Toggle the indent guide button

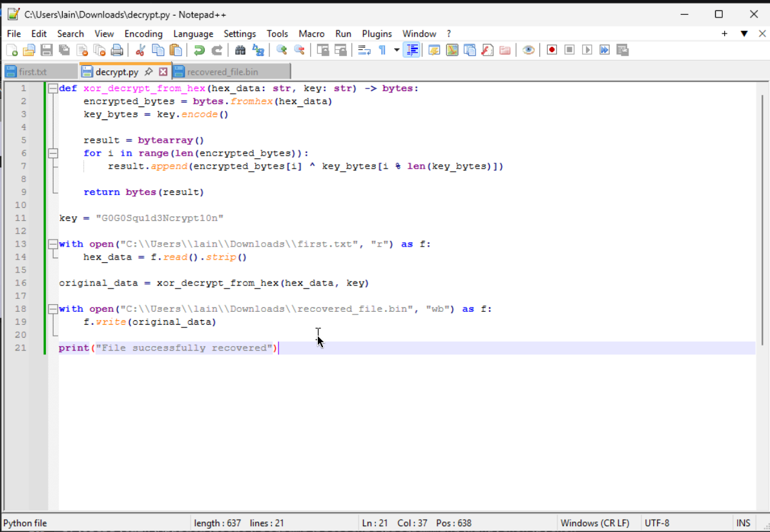point(411,50)
